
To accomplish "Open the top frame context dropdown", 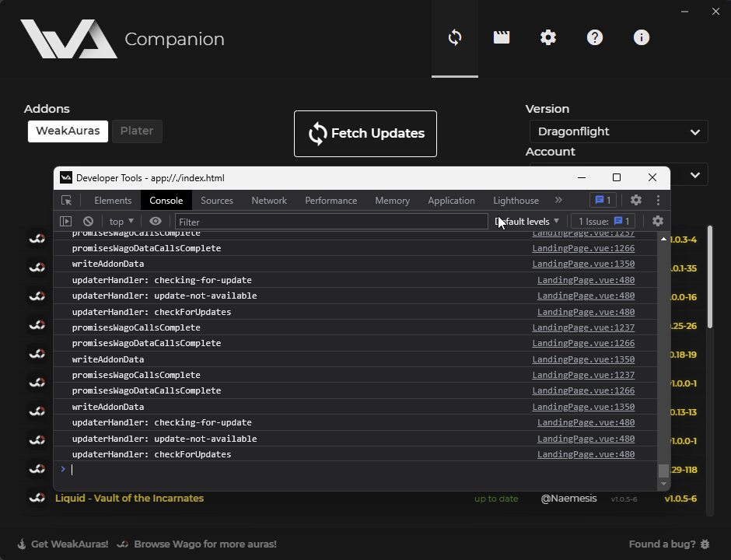I will click(x=120, y=221).
